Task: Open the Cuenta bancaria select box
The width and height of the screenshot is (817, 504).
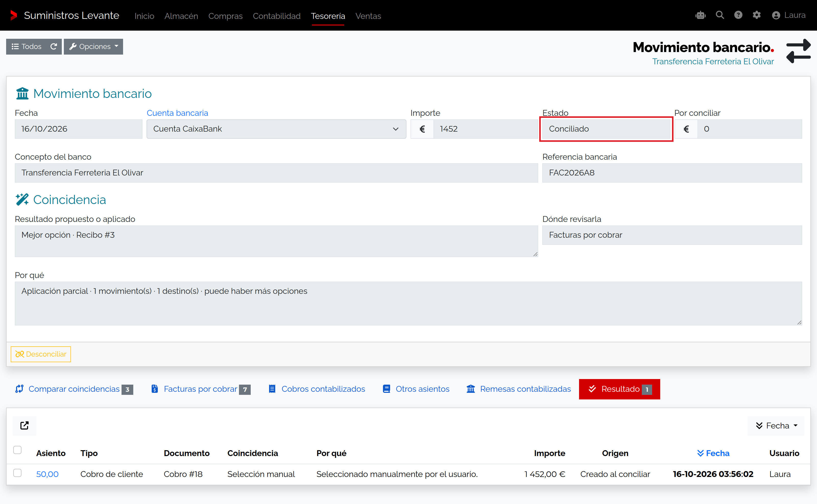Action: click(x=276, y=129)
